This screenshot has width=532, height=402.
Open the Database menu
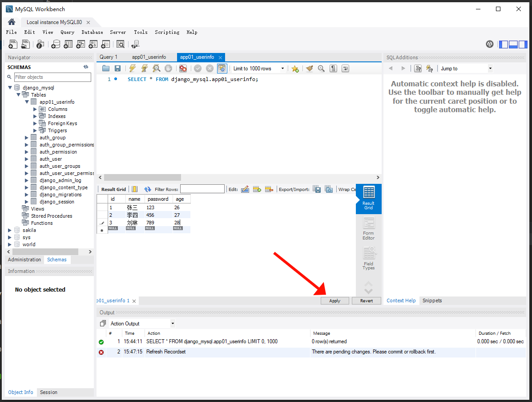pyautogui.click(x=92, y=32)
